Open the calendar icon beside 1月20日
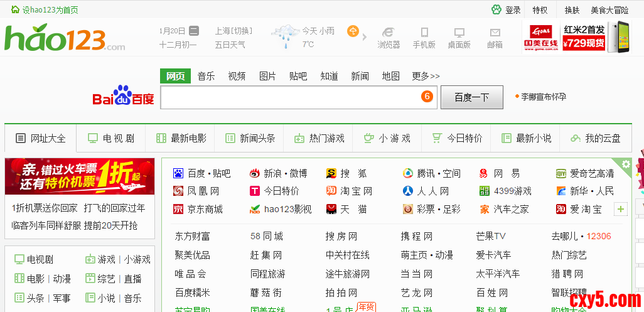This screenshot has height=312, width=644. click(x=194, y=31)
